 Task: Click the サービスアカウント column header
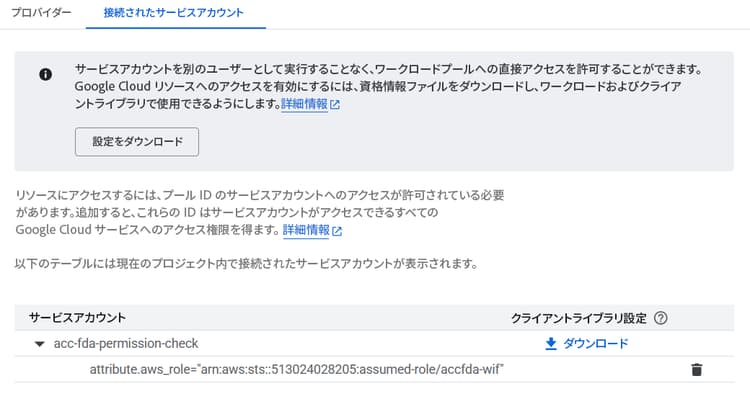pyautogui.click(x=77, y=317)
